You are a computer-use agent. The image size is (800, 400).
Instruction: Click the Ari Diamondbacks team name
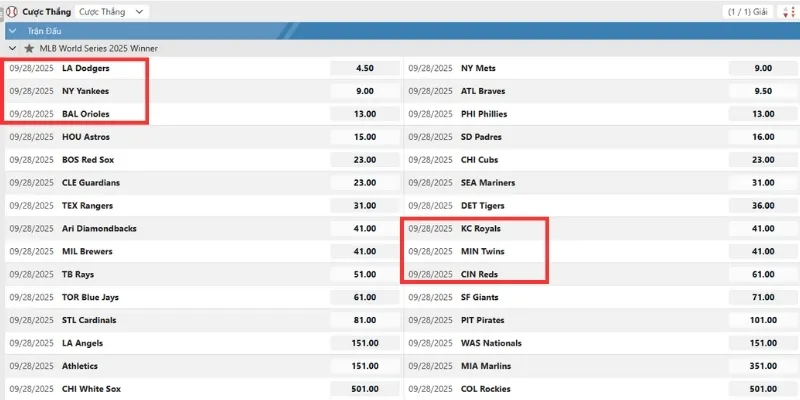coord(99,229)
